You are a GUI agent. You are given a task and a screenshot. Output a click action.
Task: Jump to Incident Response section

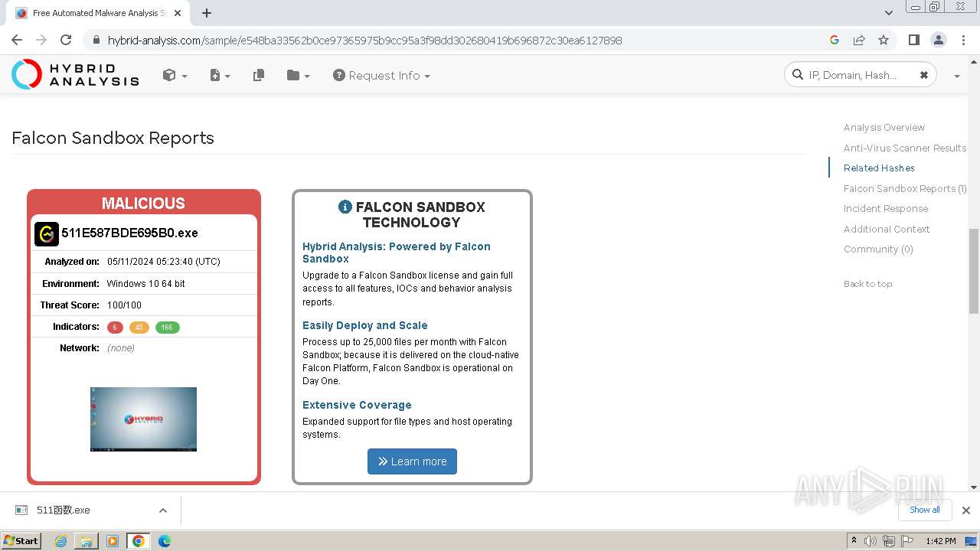click(x=886, y=209)
